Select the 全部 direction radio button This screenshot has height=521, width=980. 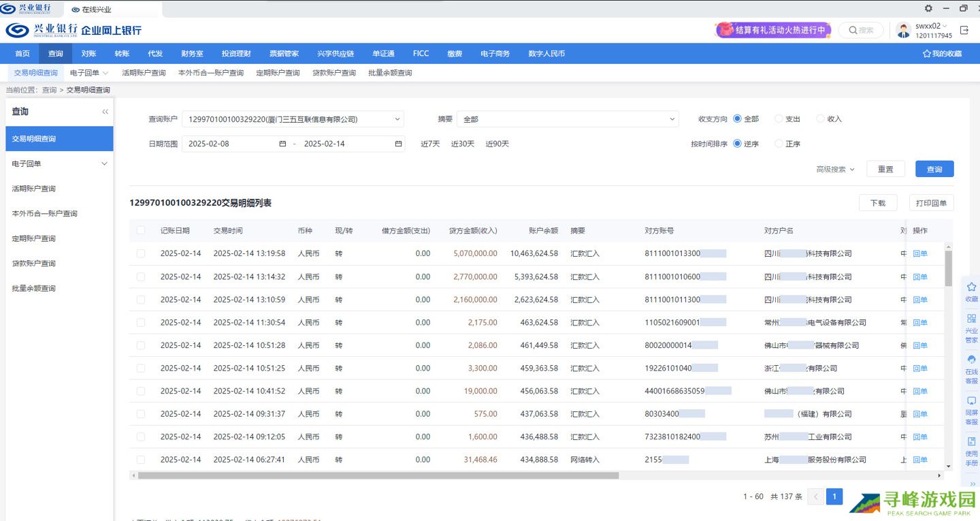[737, 119]
